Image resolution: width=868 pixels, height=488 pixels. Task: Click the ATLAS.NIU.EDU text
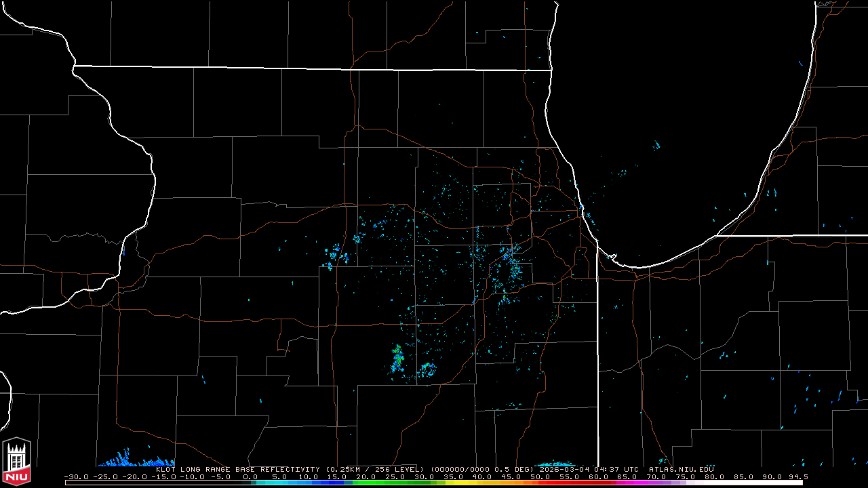tap(681, 469)
